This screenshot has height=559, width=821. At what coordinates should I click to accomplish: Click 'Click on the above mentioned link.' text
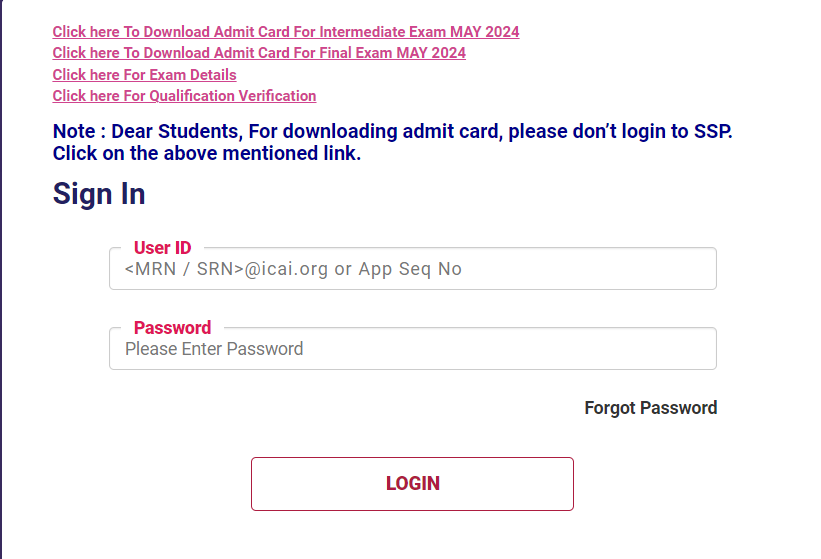(206, 154)
